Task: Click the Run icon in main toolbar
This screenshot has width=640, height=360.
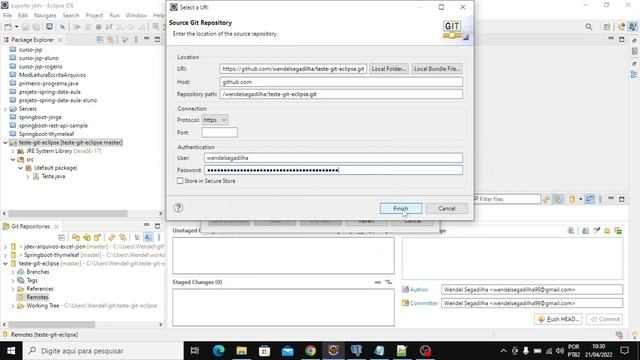Action: point(77,27)
